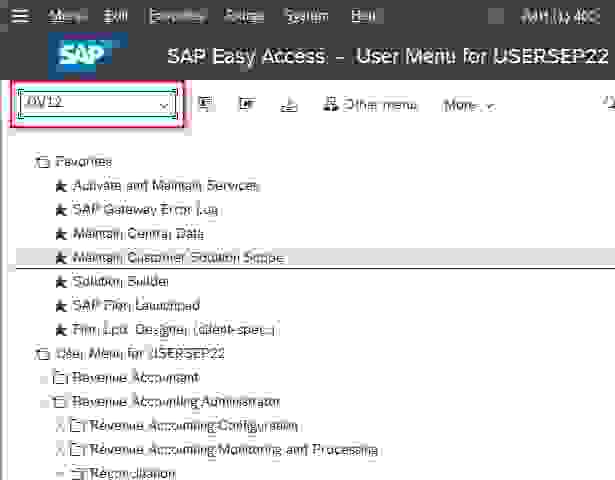
Task: Open the System menu
Action: point(305,16)
